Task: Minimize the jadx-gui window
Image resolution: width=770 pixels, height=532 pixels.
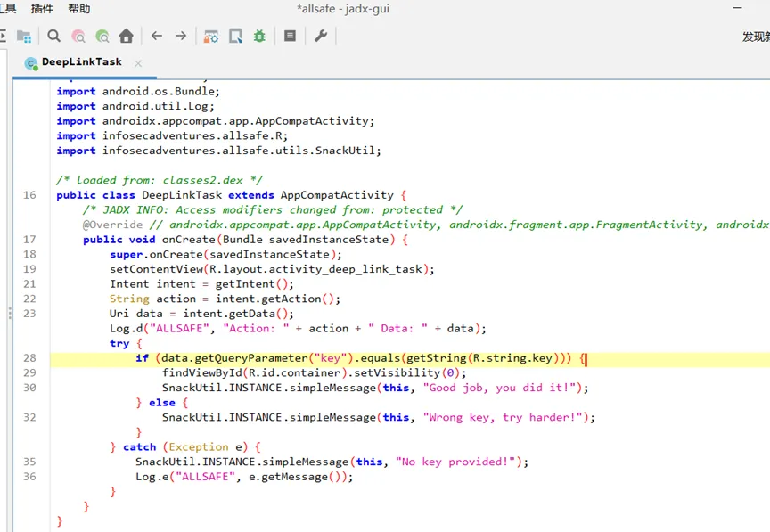Action: coord(737,8)
